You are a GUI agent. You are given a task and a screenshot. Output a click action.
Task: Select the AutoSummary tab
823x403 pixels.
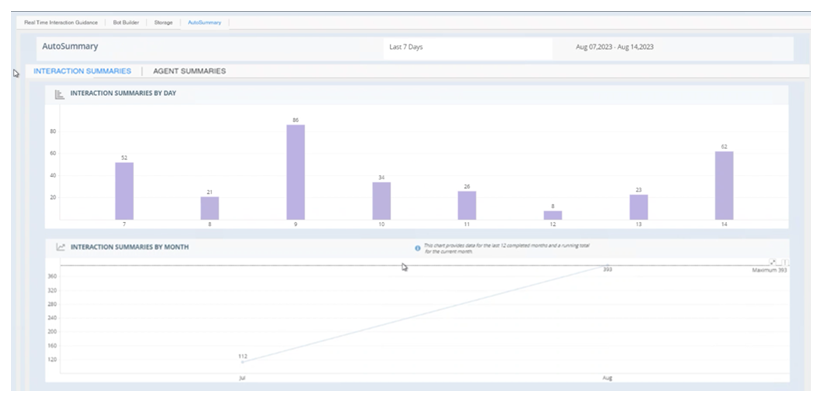pyautogui.click(x=205, y=23)
